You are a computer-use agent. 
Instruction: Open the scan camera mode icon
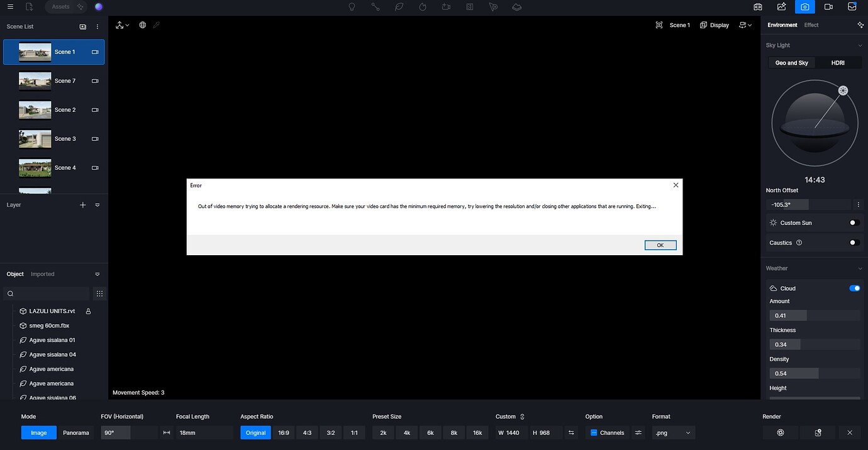758,7
